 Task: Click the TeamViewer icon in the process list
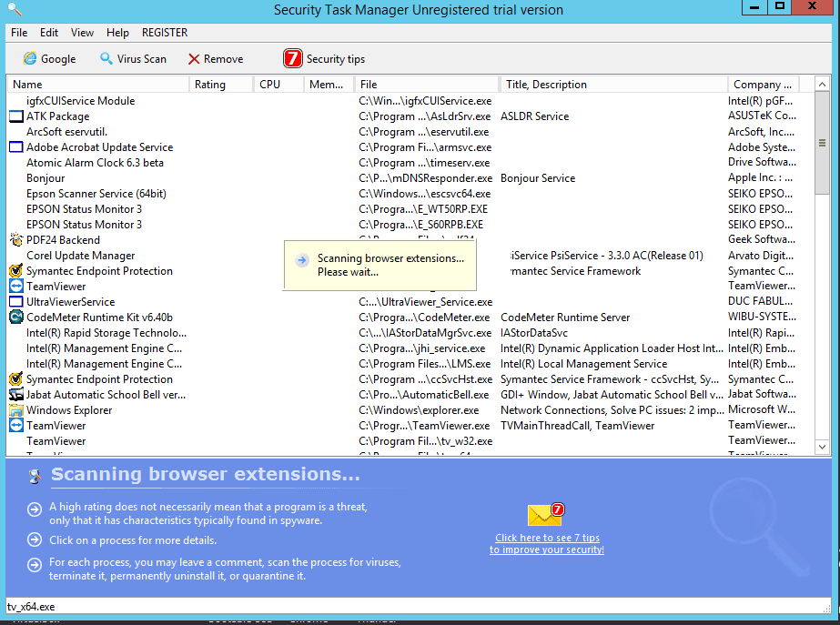click(15, 286)
